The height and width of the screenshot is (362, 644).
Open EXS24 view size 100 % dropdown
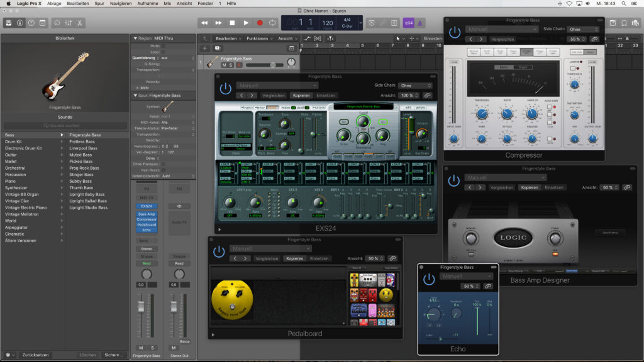[408, 96]
